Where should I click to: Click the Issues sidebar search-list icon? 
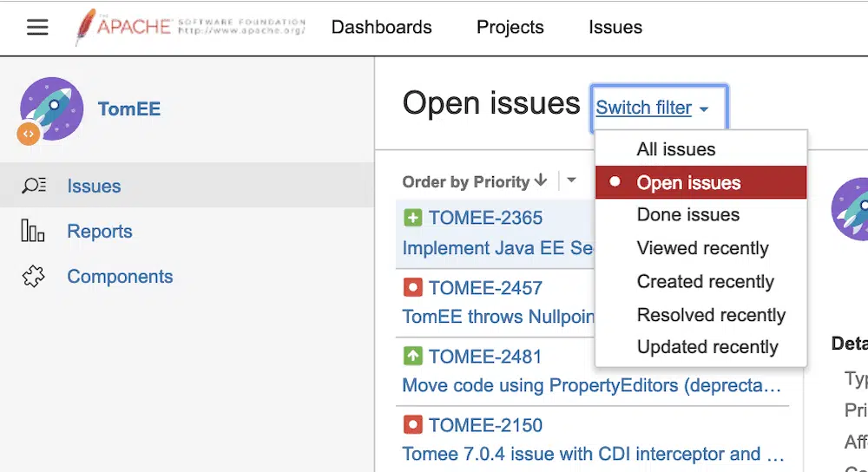coord(34,186)
